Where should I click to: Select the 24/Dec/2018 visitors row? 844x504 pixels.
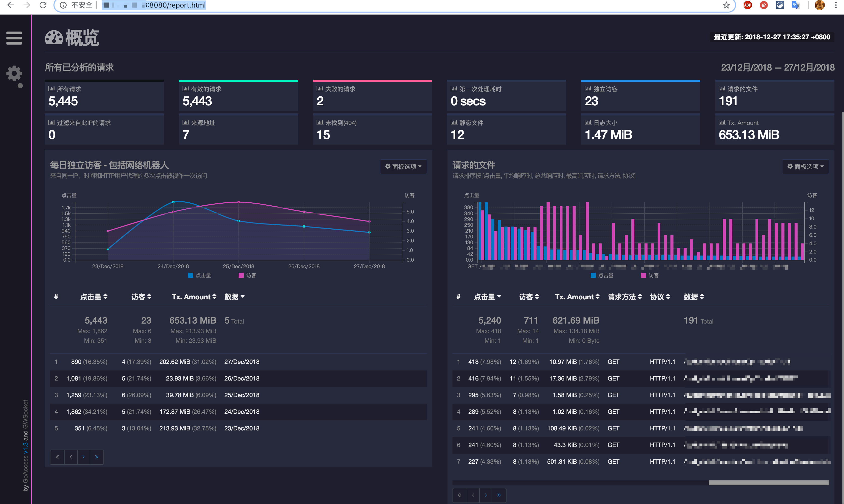click(x=238, y=412)
